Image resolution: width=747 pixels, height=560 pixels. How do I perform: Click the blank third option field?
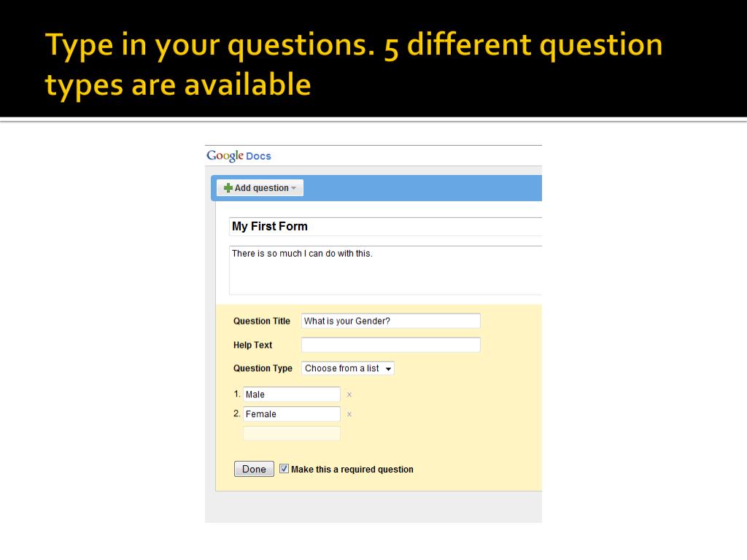point(292,433)
